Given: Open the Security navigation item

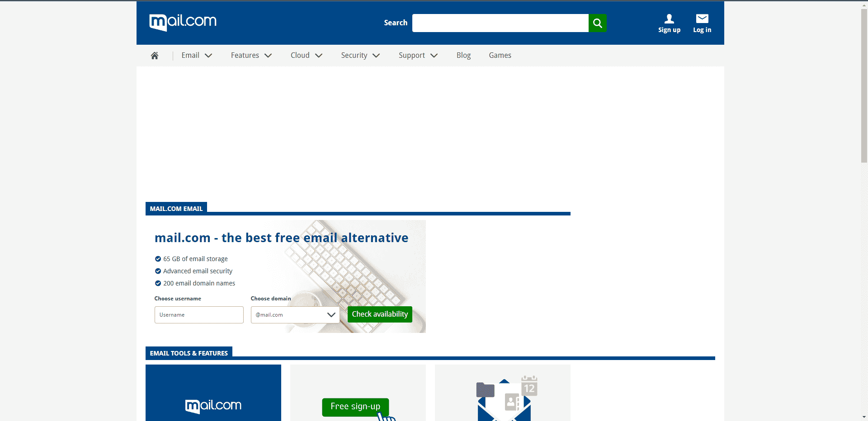Looking at the screenshot, I should (354, 55).
